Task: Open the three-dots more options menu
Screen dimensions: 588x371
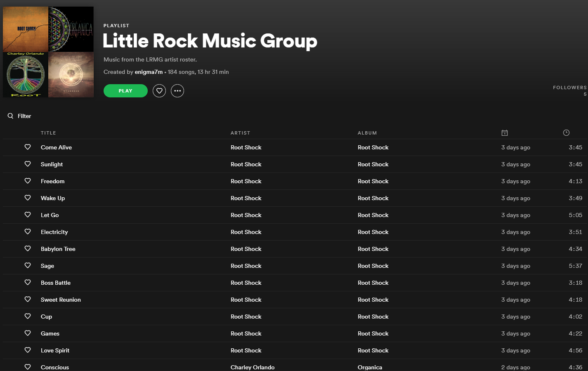Action: 177,91
